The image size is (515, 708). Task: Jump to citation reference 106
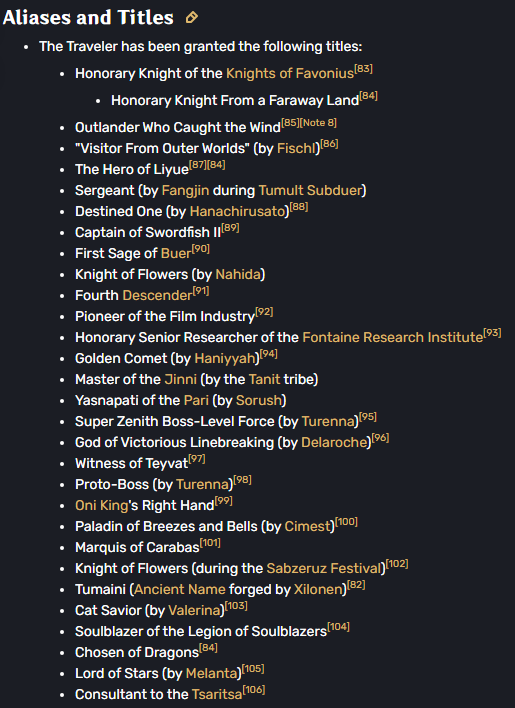254,690
